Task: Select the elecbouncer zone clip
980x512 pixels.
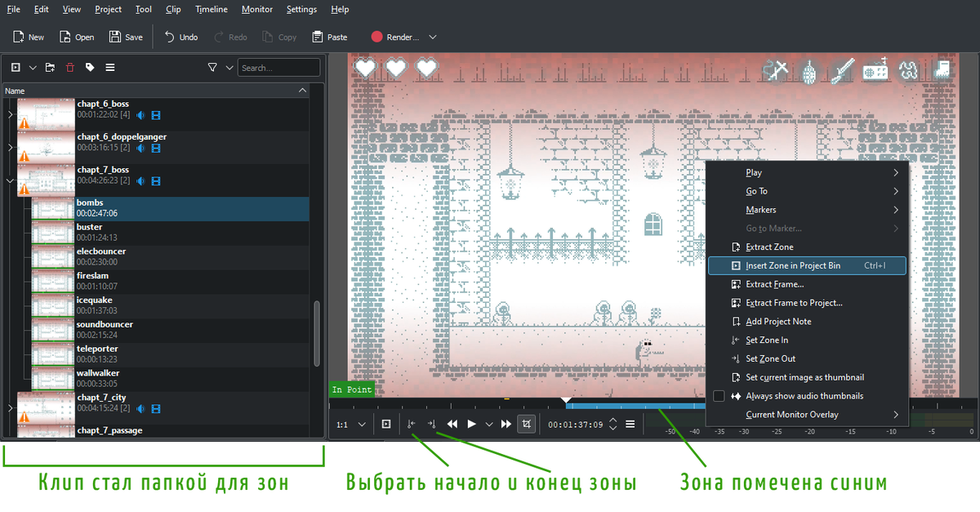Action: [x=170, y=257]
